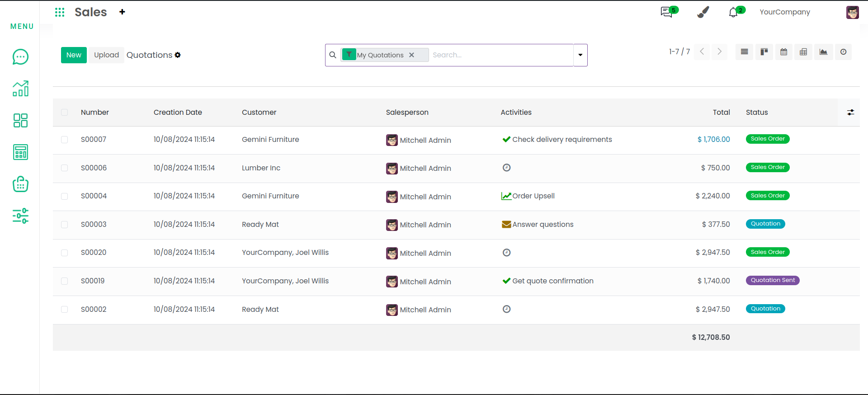The image size is (868, 395).
Task: Remove the My Quotations filter
Action: click(411, 55)
